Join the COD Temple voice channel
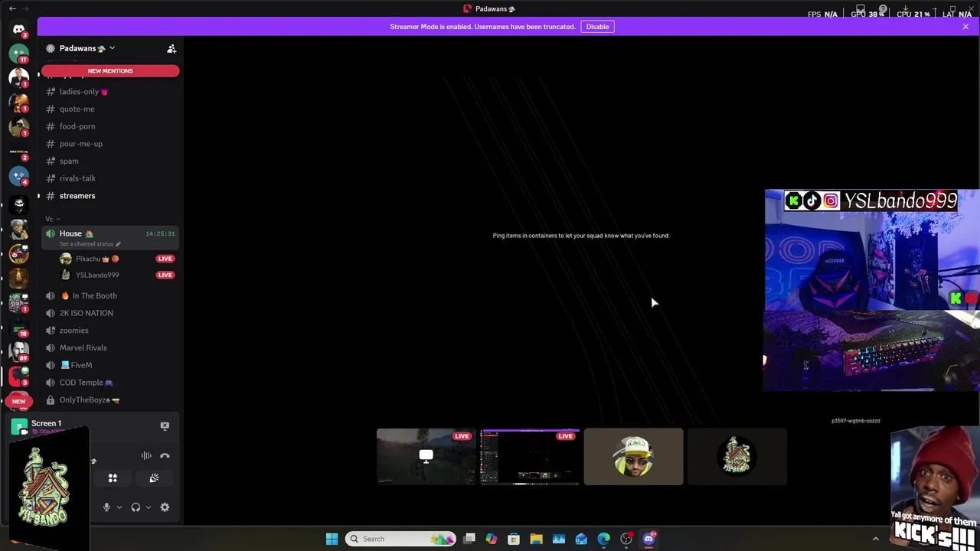Viewport: 980px width, 551px height. 110,383
